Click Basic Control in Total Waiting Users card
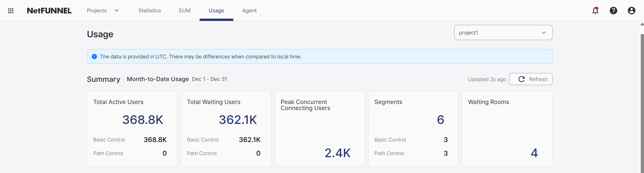The image size is (644, 173). 203,140
